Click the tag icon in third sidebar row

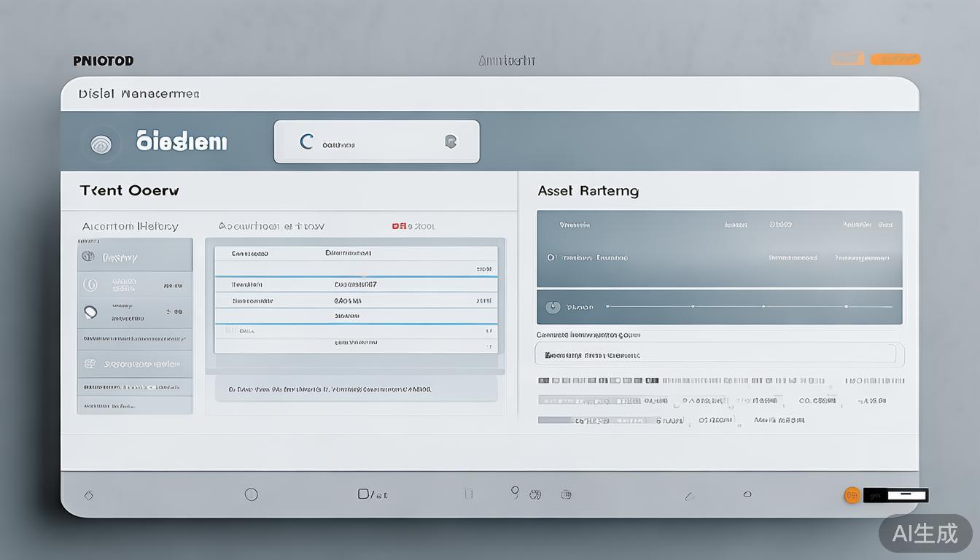tap(90, 311)
